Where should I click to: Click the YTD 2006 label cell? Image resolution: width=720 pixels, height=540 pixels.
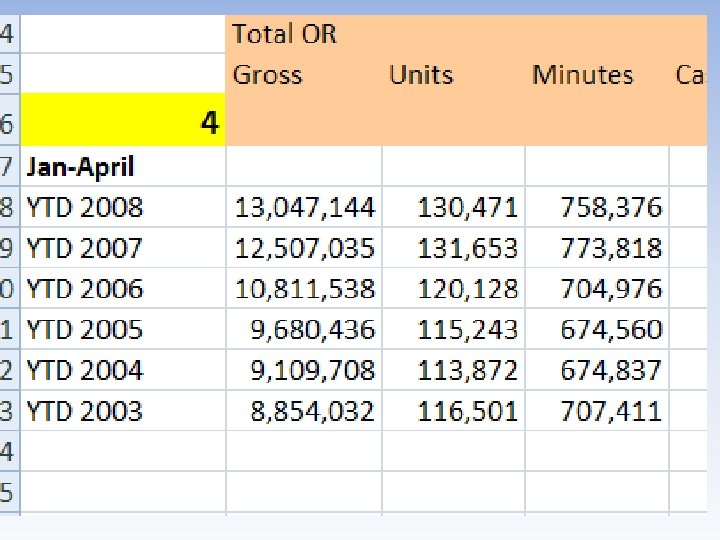85,289
